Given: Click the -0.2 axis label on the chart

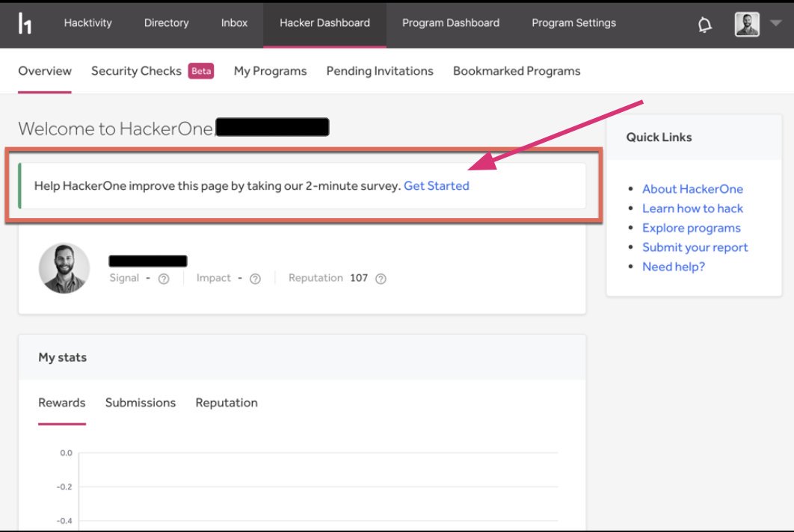Looking at the screenshot, I should coord(64,487).
